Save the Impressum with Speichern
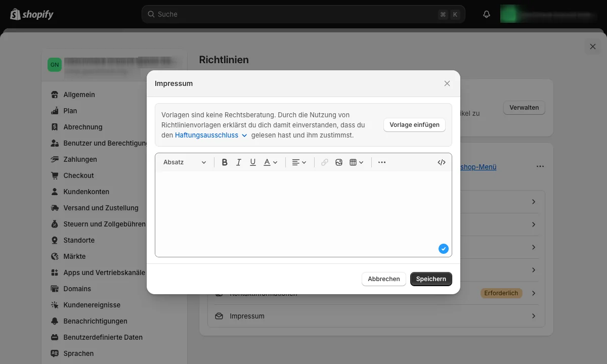607x364 pixels. pos(431,279)
